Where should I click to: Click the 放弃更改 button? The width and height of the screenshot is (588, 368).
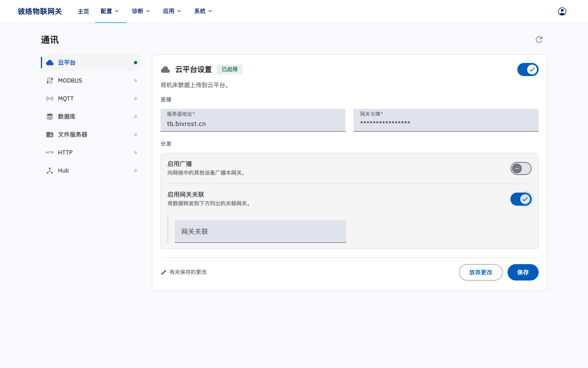click(x=481, y=272)
